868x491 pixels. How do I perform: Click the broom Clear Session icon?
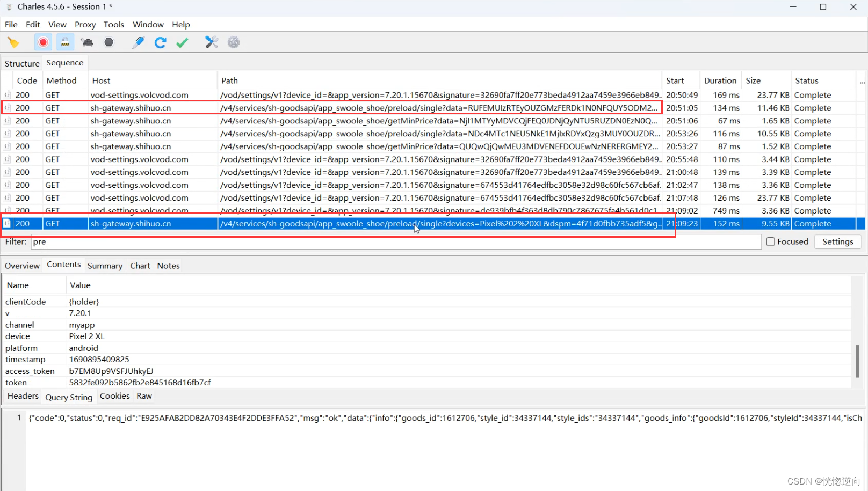(13, 42)
